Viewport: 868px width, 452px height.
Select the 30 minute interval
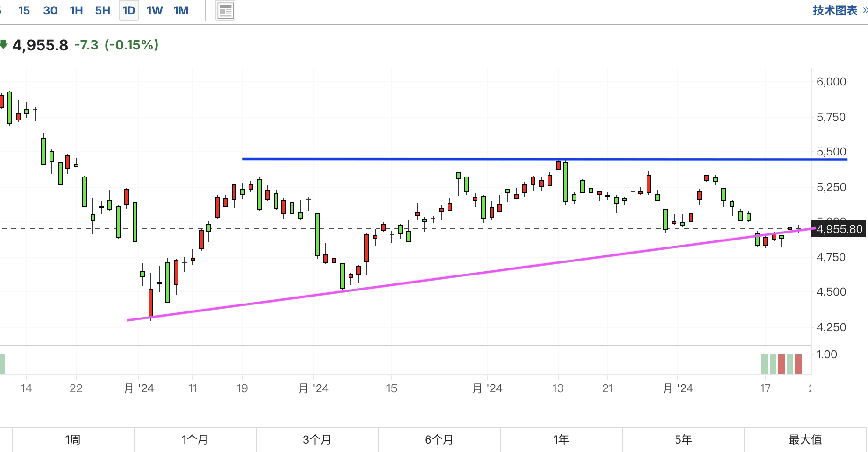coord(50,11)
